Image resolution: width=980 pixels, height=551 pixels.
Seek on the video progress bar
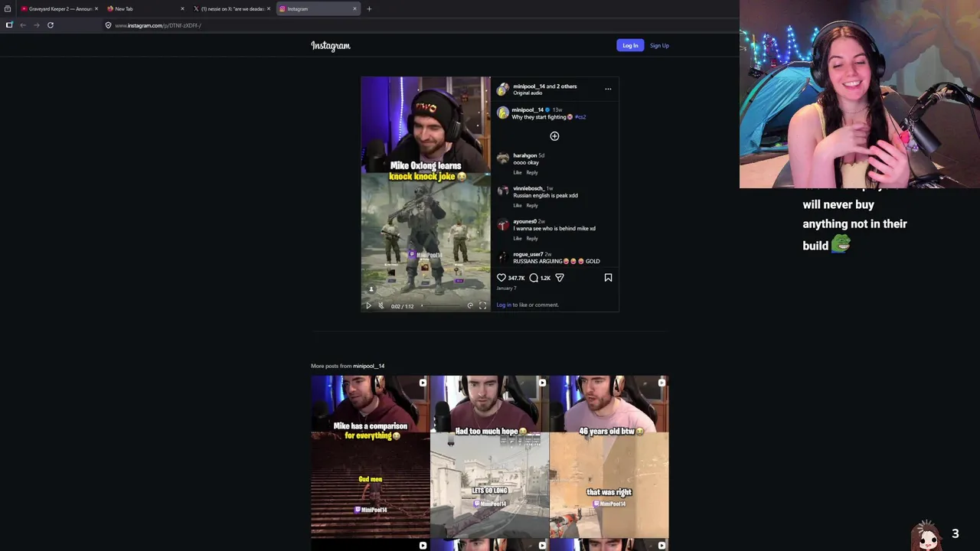pos(442,305)
